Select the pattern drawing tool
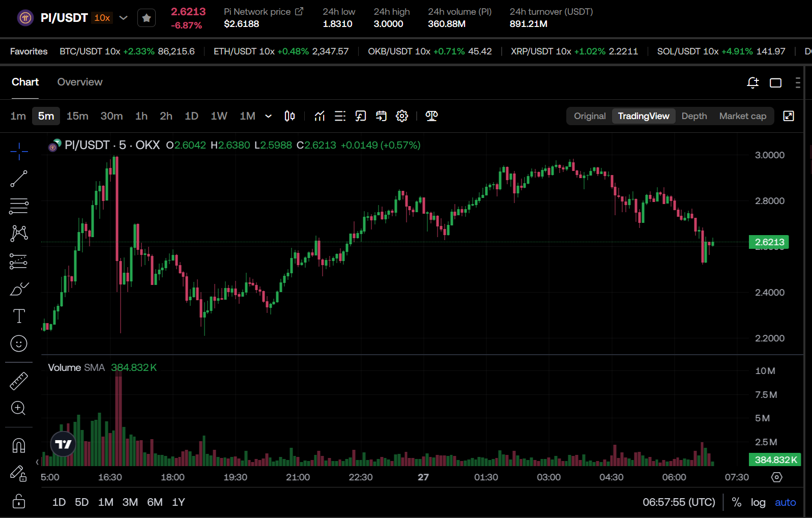 (19, 234)
